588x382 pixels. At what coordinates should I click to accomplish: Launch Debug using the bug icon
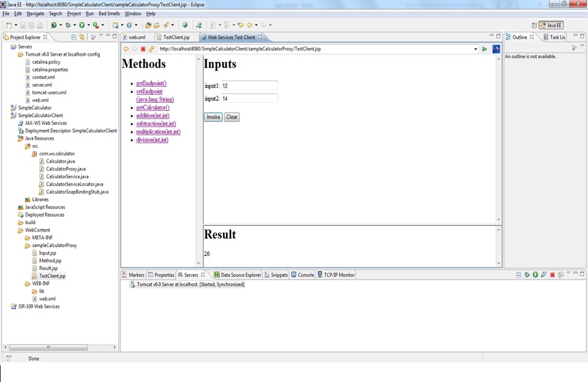(x=68, y=24)
